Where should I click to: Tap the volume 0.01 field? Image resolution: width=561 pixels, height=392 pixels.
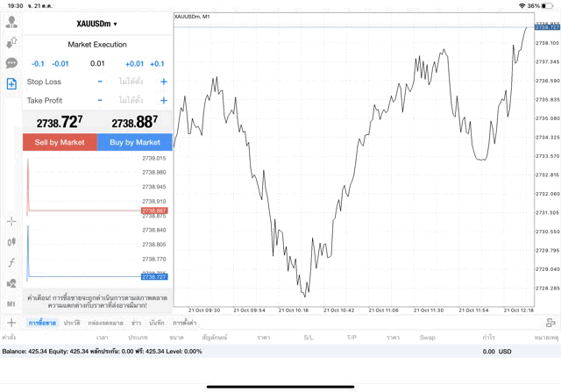(x=97, y=63)
